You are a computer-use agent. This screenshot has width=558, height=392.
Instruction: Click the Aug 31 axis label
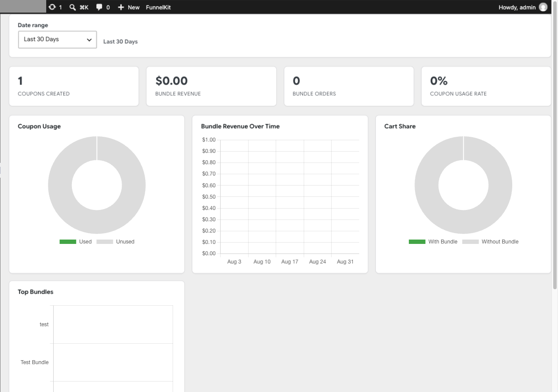(x=345, y=262)
